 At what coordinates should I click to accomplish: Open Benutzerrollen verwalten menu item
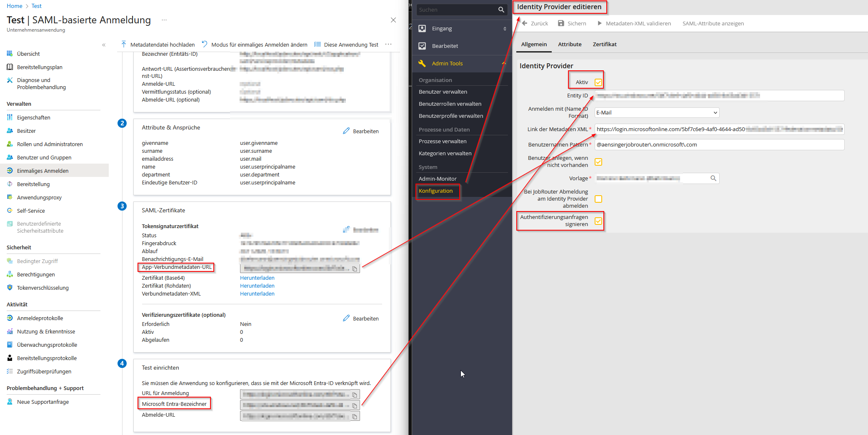(450, 104)
